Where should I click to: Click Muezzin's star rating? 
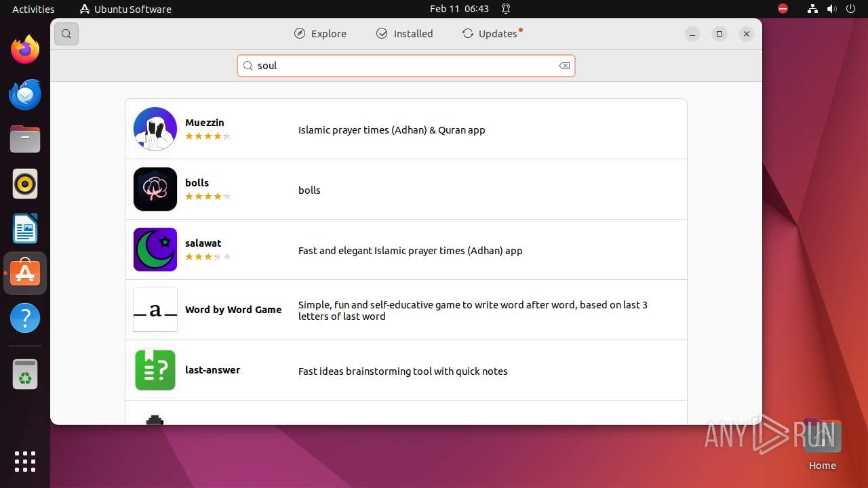[208, 136]
